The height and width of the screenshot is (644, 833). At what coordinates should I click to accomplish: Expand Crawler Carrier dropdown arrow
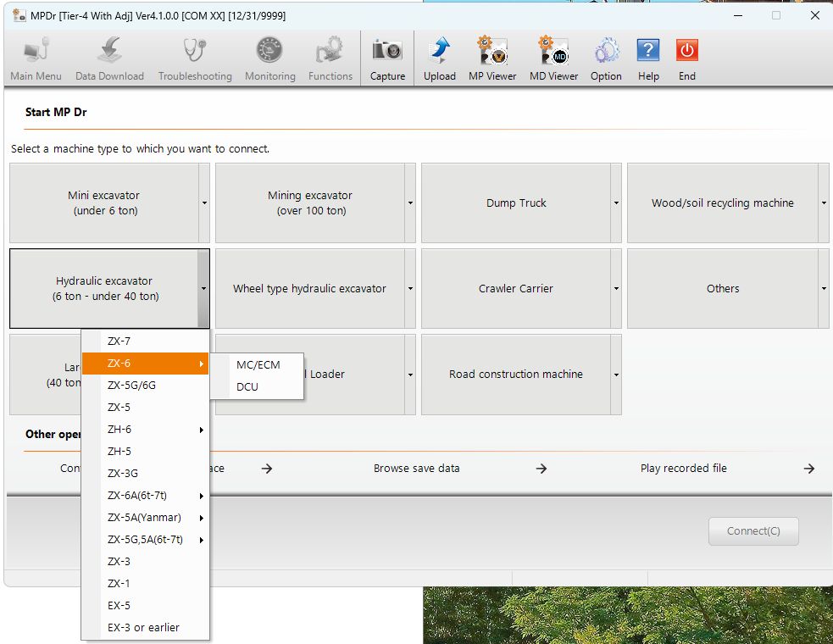tap(616, 288)
